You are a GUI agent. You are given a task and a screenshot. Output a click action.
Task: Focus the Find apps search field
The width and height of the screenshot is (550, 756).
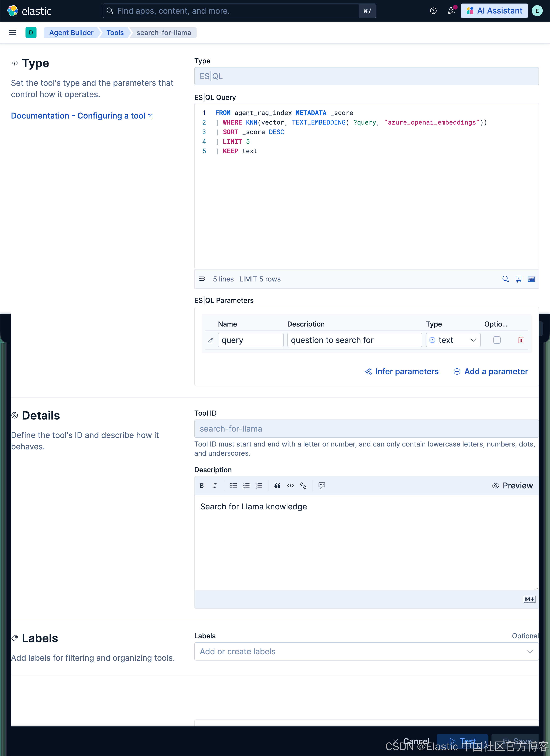[x=233, y=11]
